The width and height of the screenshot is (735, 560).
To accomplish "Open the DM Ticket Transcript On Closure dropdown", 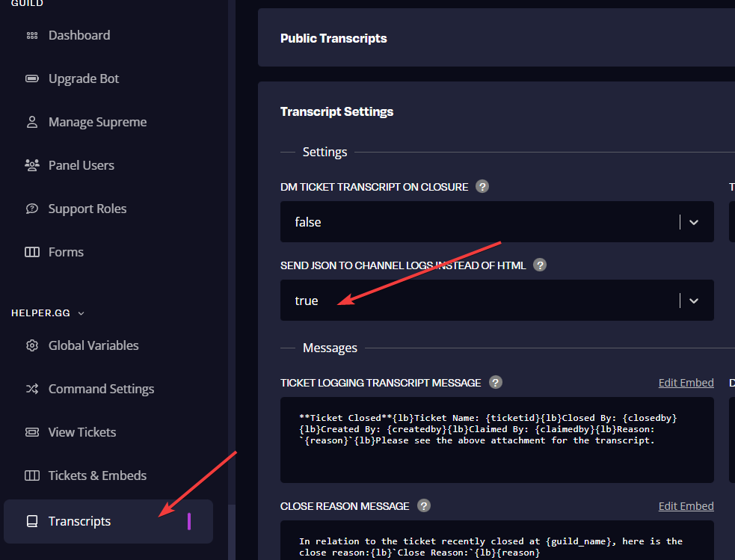I will pos(496,221).
